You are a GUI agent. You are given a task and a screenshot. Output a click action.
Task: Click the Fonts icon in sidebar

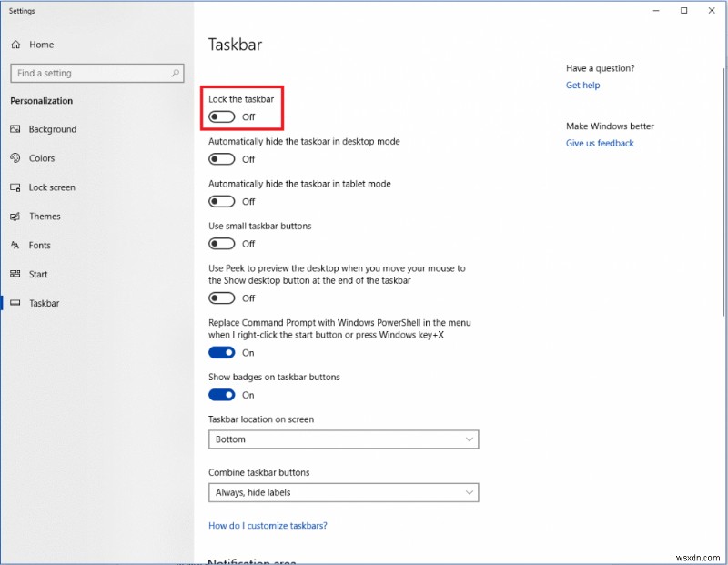[15, 246]
